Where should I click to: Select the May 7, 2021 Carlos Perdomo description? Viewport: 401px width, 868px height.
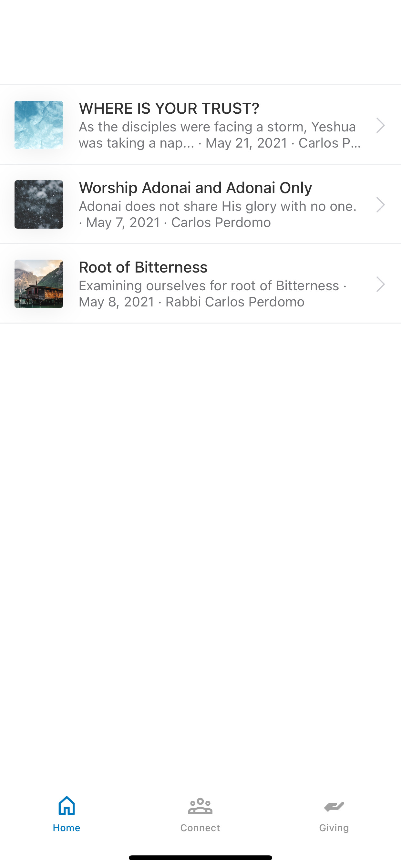tap(218, 214)
